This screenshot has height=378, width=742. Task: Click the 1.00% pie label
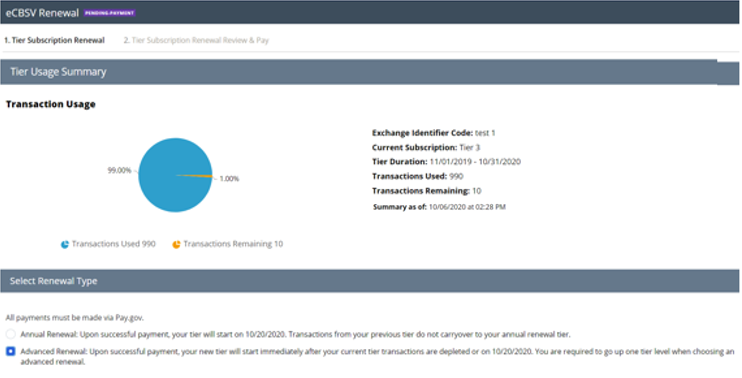[x=229, y=179]
